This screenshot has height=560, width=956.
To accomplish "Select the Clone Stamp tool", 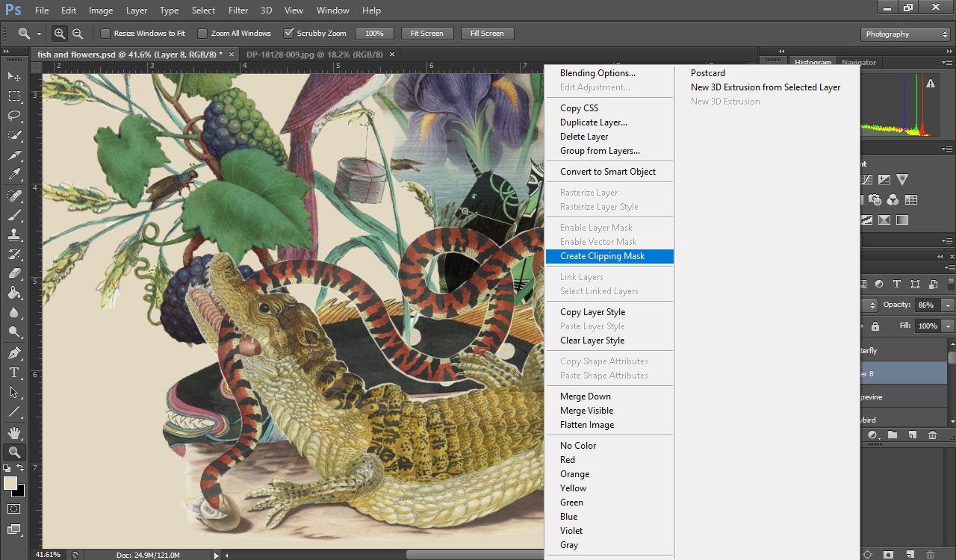I will tap(14, 234).
